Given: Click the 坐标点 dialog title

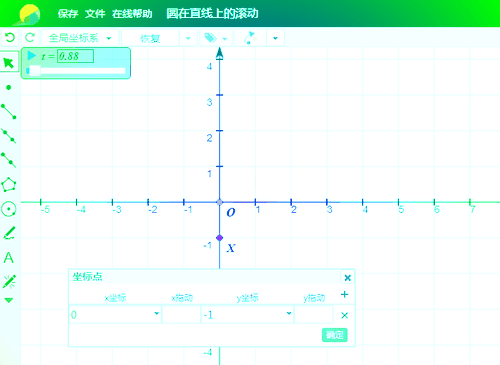Looking at the screenshot, I should (x=87, y=276).
